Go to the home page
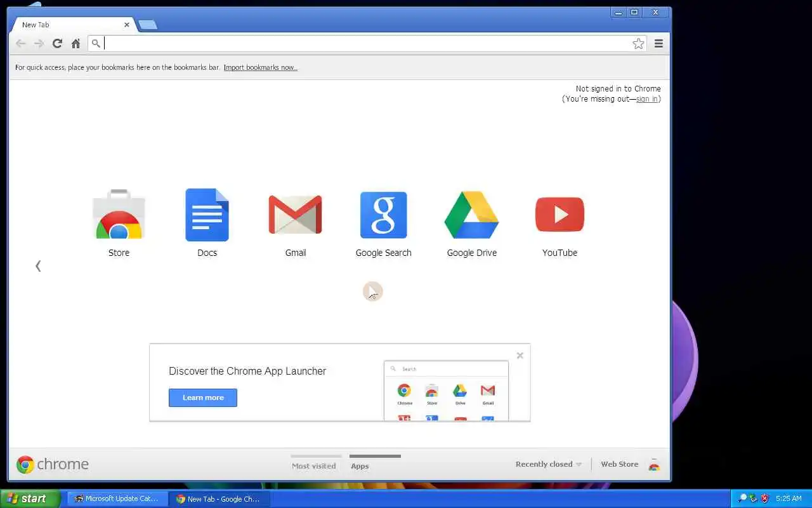 (x=75, y=43)
